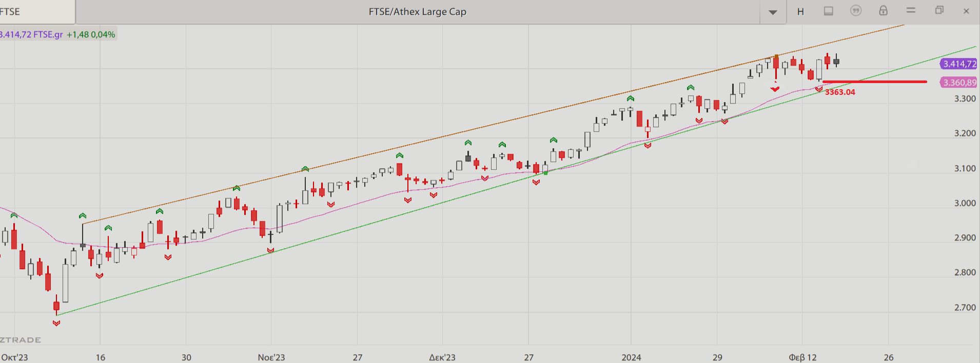The height and width of the screenshot is (363, 980).
Task: Select the FTSE symbol tab
Action: (37, 12)
